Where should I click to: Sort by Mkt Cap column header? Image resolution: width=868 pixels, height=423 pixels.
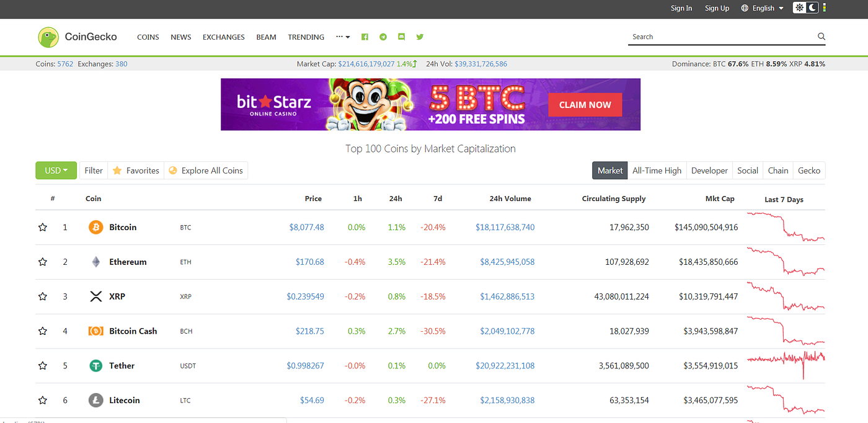[720, 198]
